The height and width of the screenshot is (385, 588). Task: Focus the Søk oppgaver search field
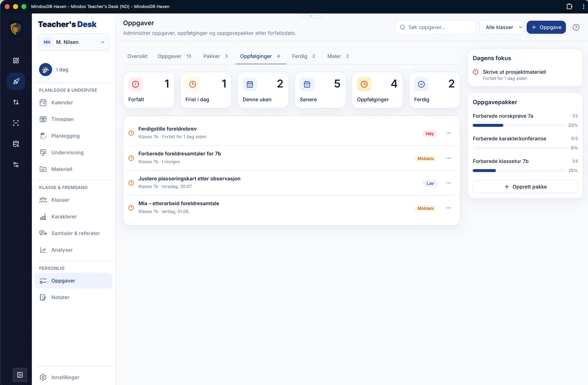pos(436,27)
